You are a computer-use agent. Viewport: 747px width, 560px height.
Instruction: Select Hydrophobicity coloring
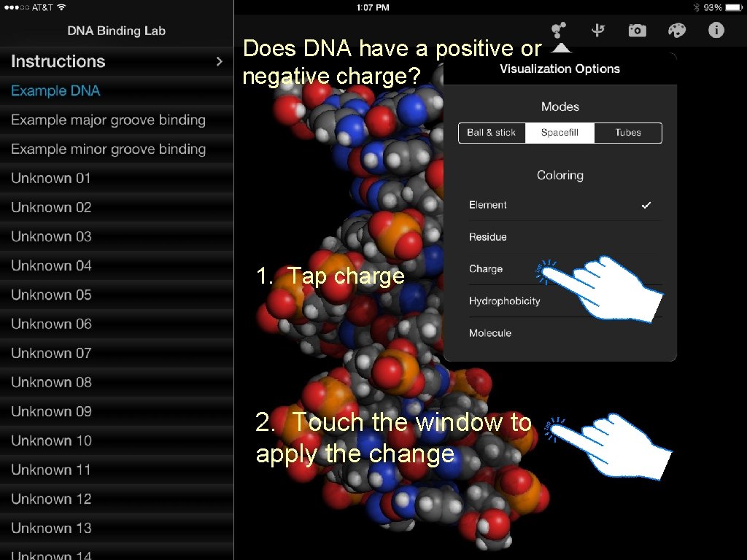click(x=504, y=301)
